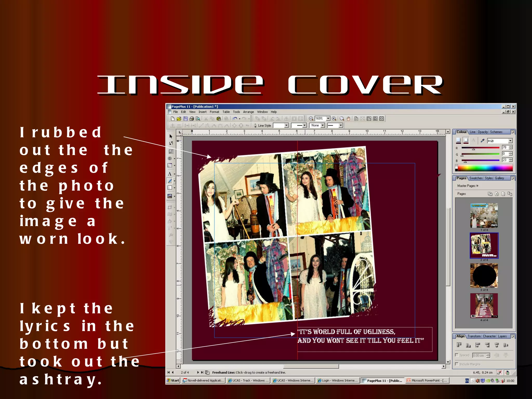Click the Print Preview icon

tap(198, 119)
